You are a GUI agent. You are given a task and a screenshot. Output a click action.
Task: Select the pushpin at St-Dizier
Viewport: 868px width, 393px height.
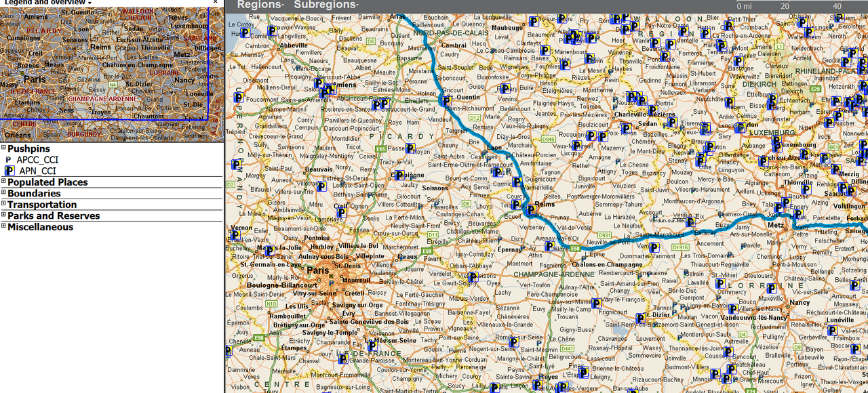640,318
